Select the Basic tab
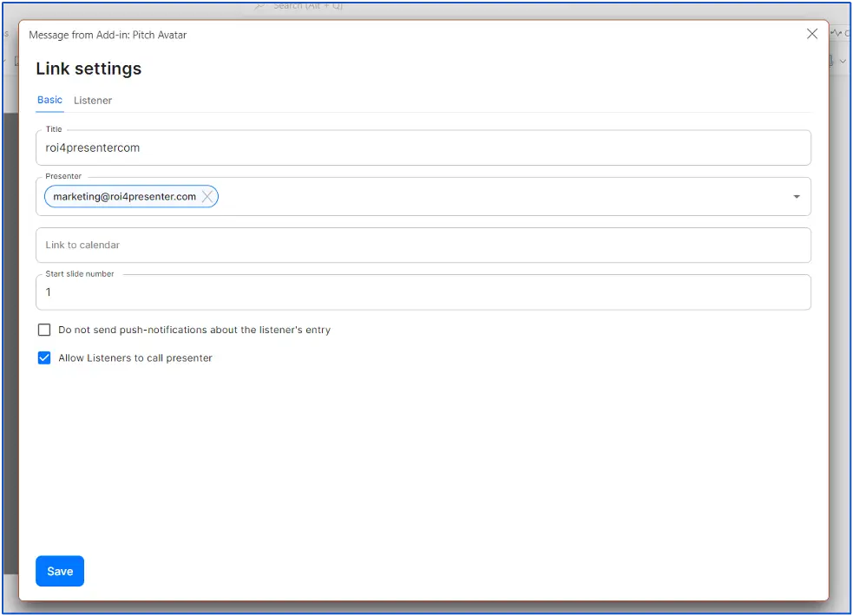 click(49, 100)
